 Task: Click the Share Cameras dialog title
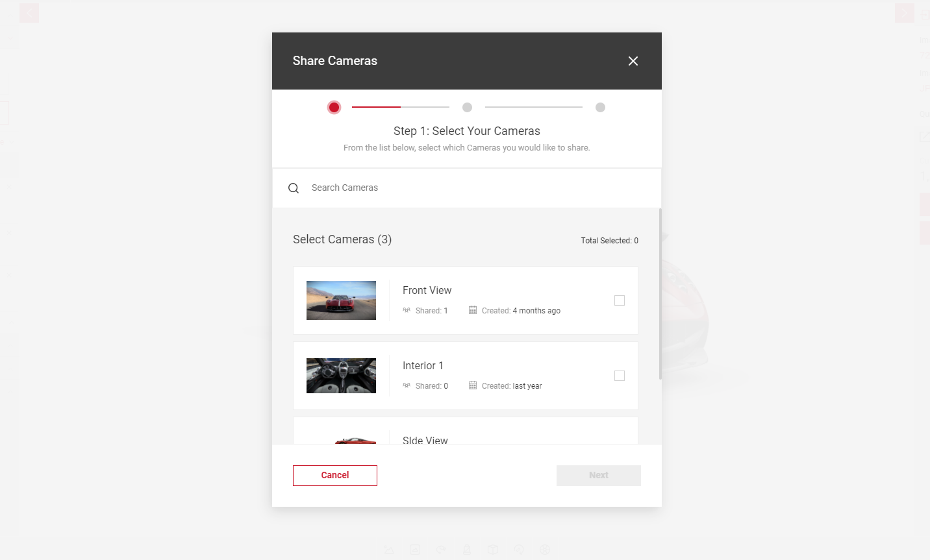[x=335, y=61]
